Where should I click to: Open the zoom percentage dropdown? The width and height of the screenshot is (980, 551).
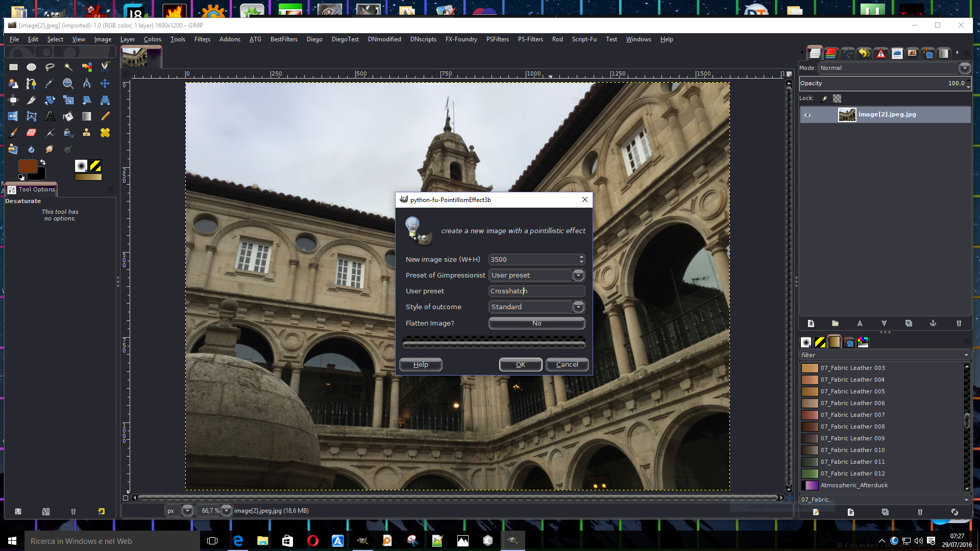226,510
